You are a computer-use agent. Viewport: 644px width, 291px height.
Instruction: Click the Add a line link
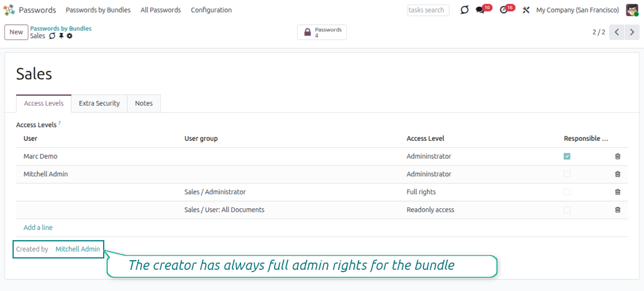38,228
